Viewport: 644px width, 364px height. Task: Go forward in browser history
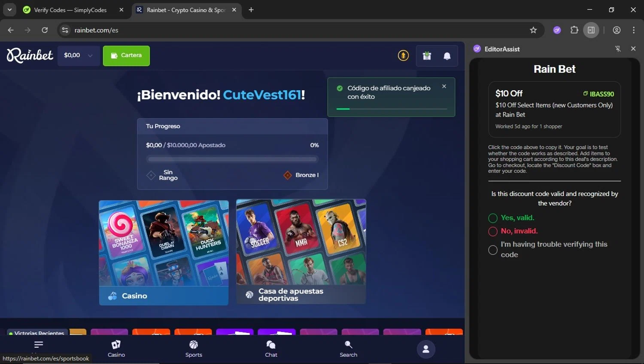pyautogui.click(x=27, y=30)
